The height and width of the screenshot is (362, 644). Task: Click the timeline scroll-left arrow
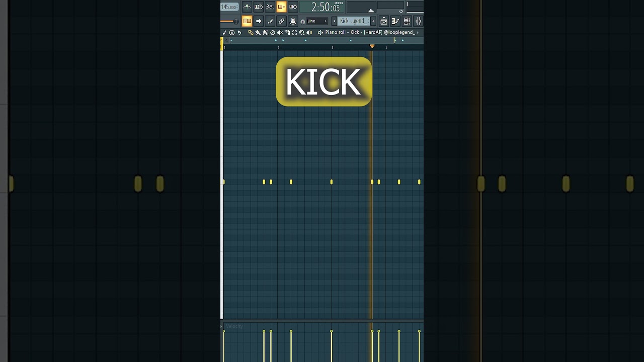pos(226,40)
